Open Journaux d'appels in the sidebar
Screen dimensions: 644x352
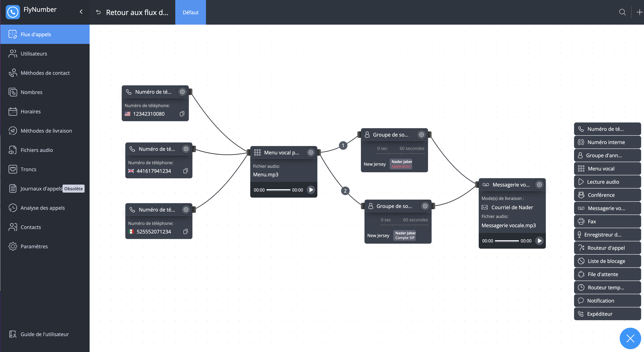point(45,188)
